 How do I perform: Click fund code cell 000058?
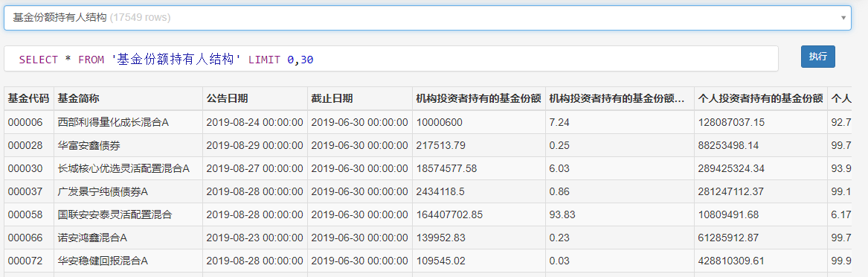click(x=29, y=214)
